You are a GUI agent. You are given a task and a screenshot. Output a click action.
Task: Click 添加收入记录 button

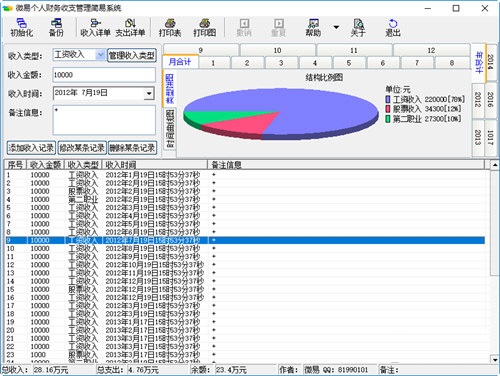tap(31, 148)
